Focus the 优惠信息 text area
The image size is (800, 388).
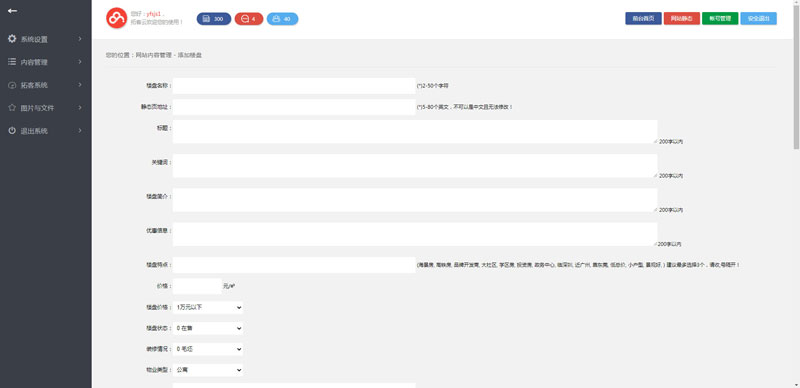(415, 234)
